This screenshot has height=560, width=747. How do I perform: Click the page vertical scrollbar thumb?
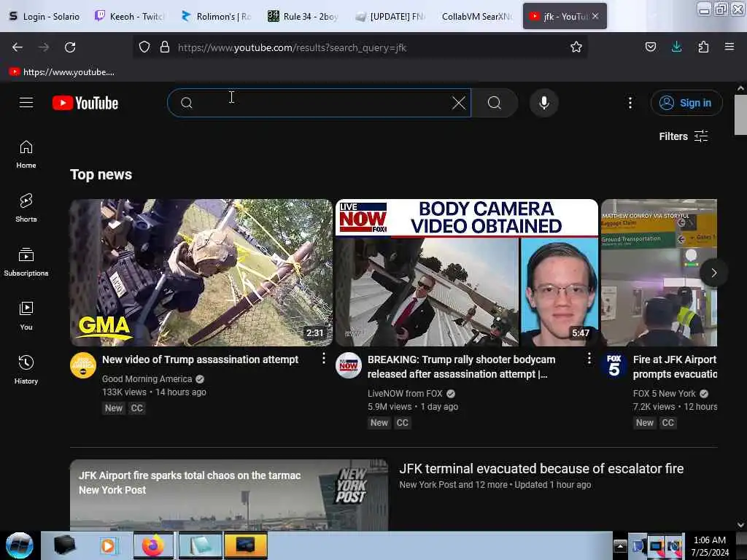740,114
